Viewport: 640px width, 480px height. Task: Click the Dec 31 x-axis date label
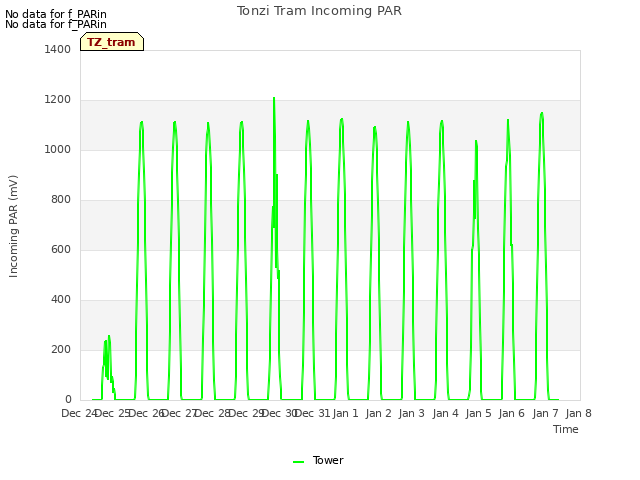(x=312, y=413)
